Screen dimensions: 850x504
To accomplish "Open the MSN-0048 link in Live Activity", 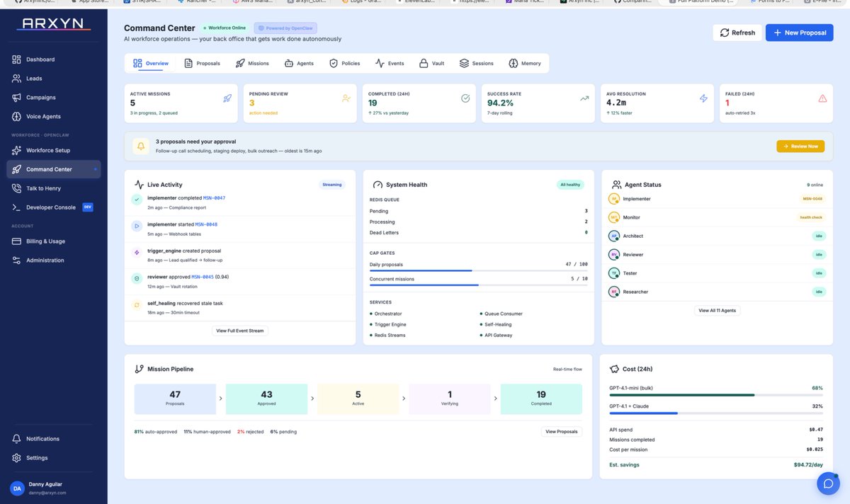I will [206, 224].
